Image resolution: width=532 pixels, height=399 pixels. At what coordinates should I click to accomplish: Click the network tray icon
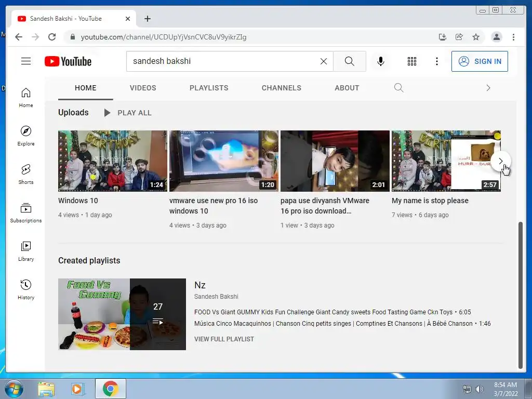pyautogui.click(x=467, y=389)
